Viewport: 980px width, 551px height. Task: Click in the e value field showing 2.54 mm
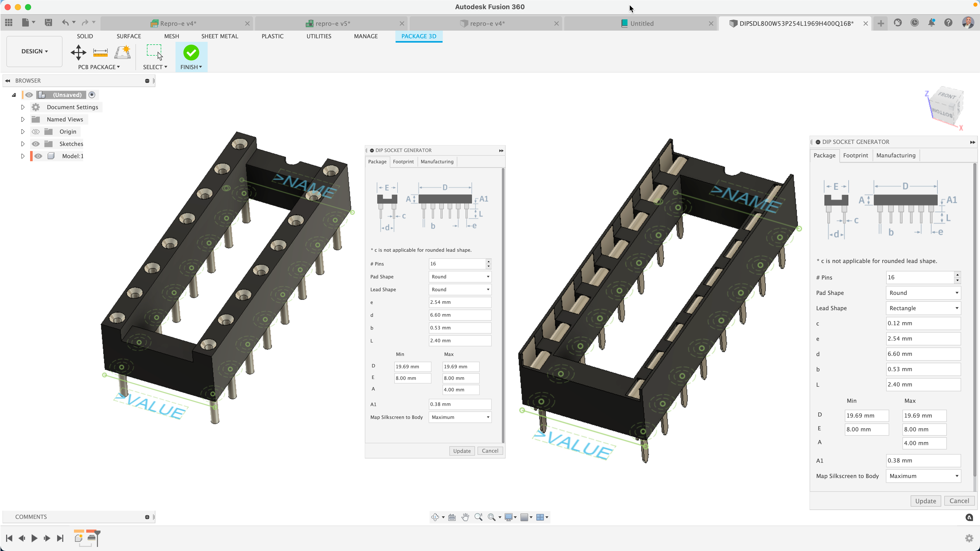tap(460, 302)
